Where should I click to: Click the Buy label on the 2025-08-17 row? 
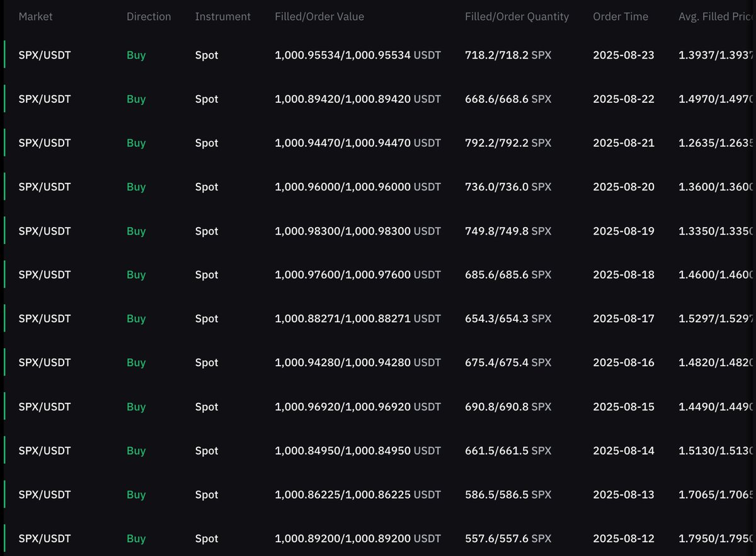136,318
